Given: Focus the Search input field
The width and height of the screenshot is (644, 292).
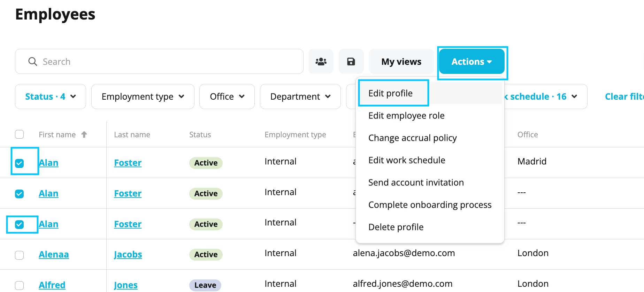Looking at the screenshot, I should 159,62.
